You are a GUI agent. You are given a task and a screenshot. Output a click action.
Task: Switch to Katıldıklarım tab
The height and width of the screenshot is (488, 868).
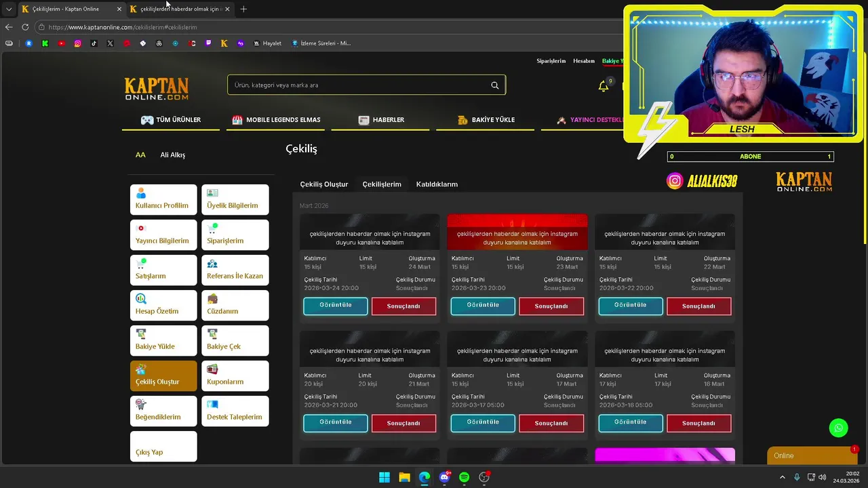click(x=437, y=184)
